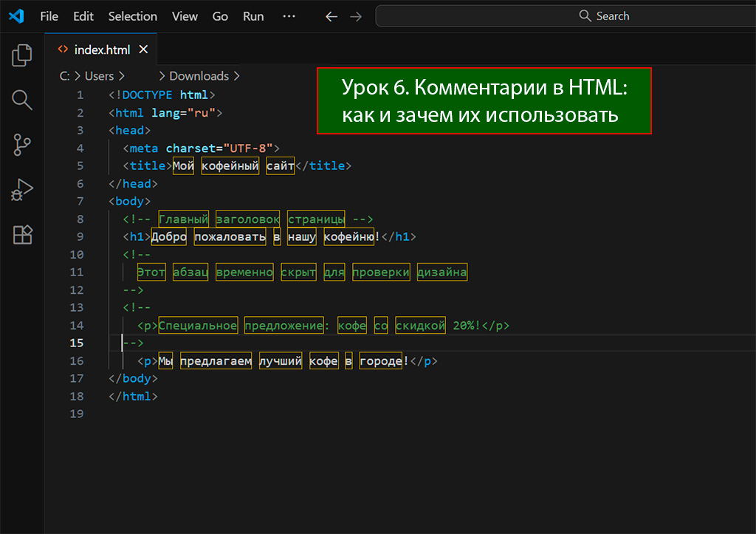Open the Source Control view
Screen dimensions: 756x534
point(22,145)
